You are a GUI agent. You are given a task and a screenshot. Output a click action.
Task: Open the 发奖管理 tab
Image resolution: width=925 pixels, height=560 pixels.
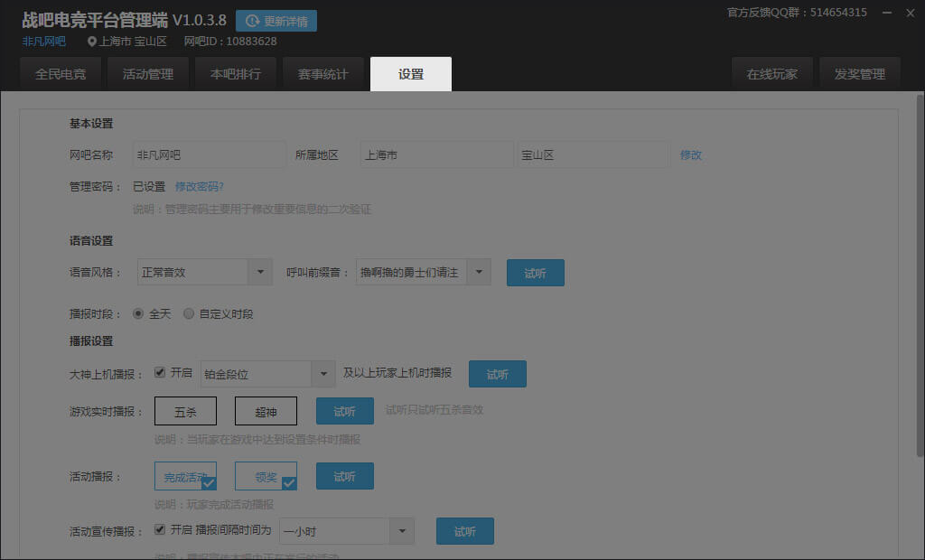pos(860,74)
